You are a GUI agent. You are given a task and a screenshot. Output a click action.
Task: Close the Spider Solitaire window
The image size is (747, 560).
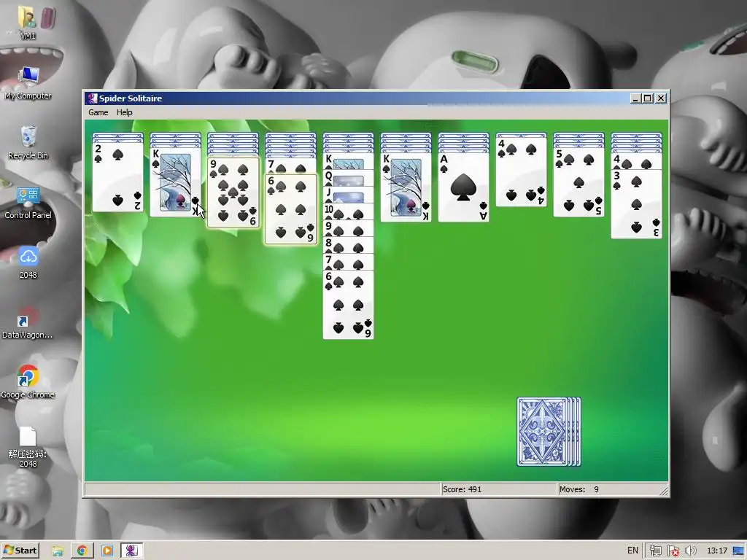point(661,98)
